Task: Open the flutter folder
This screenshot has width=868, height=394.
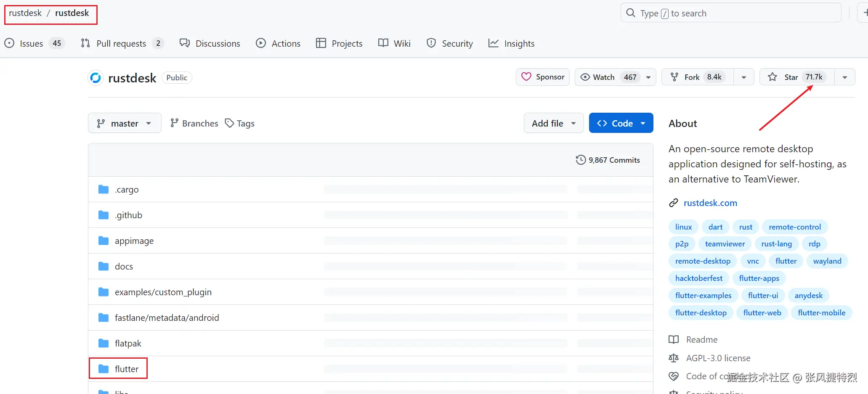Action: [x=127, y=369]
